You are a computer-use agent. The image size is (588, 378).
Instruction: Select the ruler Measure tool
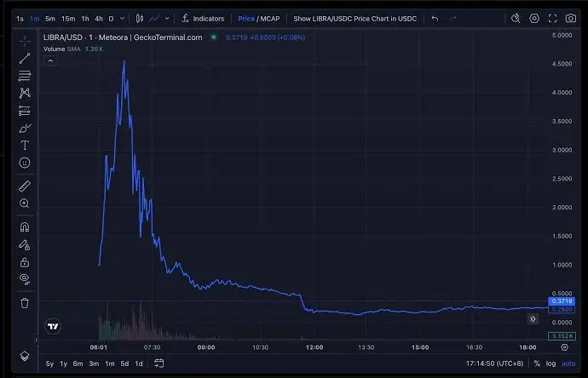click(25, 186)
